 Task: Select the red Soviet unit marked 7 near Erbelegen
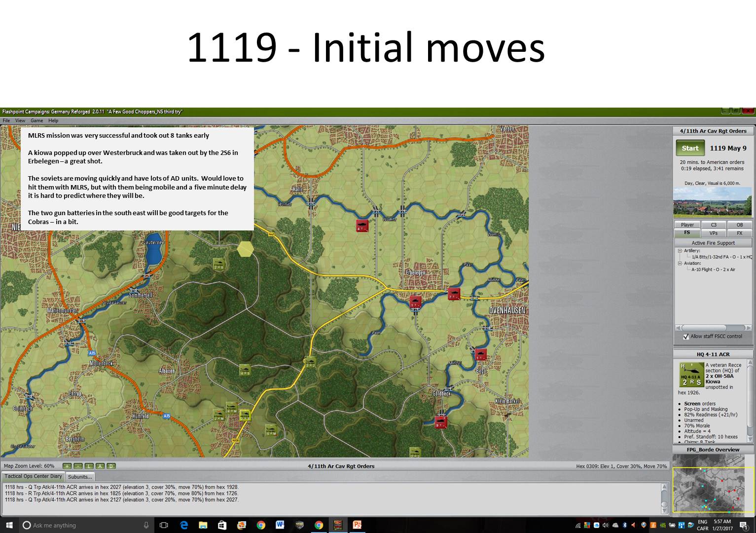[454, 294]
